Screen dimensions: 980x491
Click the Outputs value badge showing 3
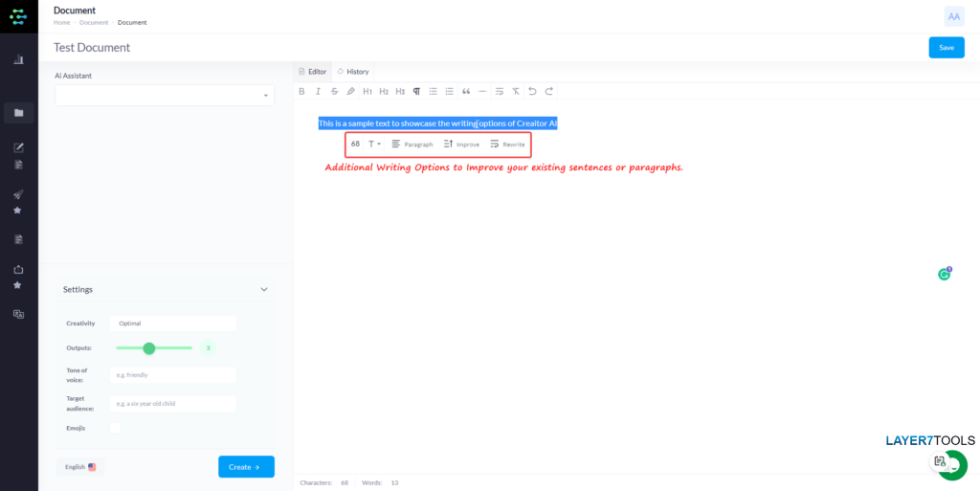click(x=208, y=348)
